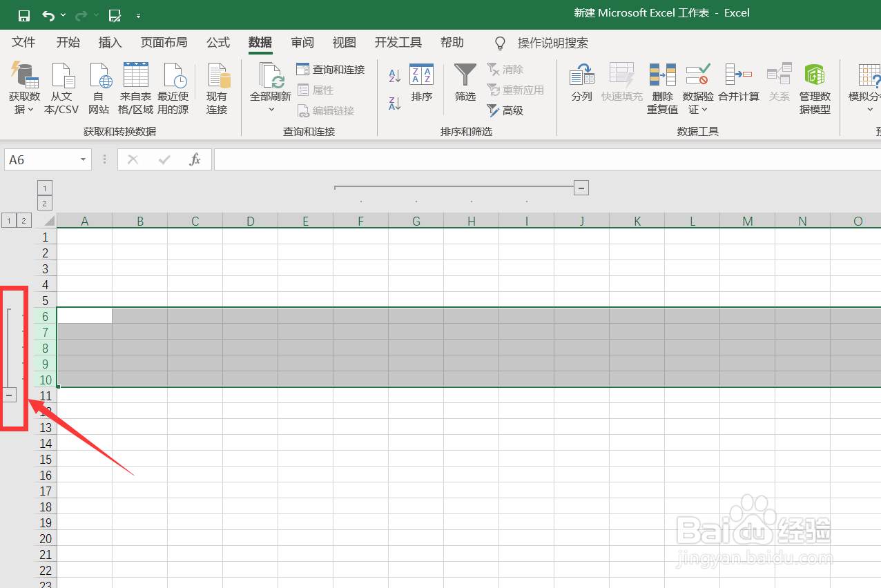Click 高级 advanced filter button
This screenshot has width=881, height=588.
505,110
